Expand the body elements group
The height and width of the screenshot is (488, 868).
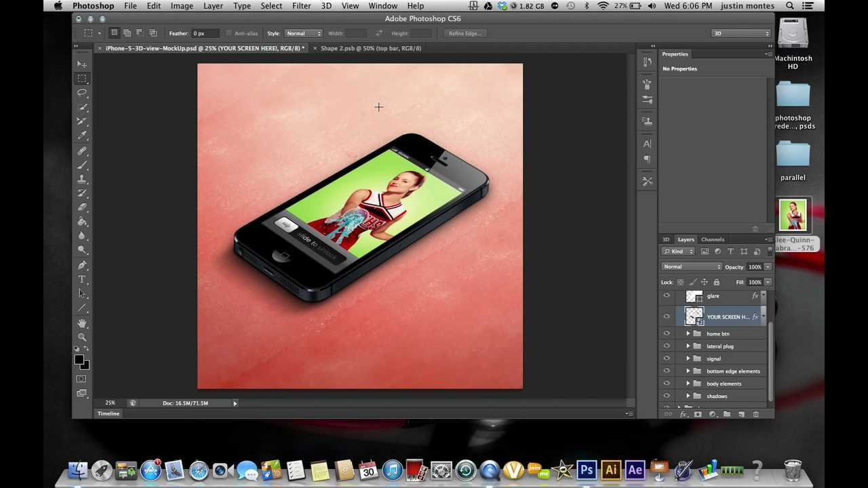click(688, 384)
